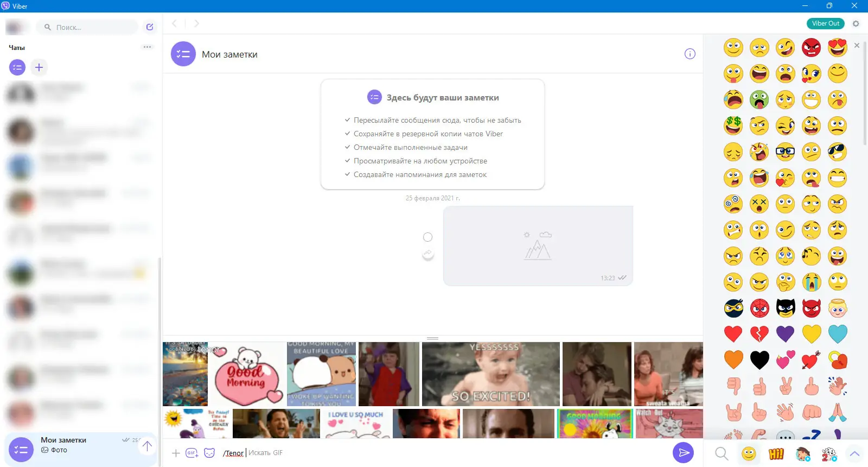Viewport: 868px width, 467px height.
Task: Click the Поиск search field
Action: click(87, 27)
